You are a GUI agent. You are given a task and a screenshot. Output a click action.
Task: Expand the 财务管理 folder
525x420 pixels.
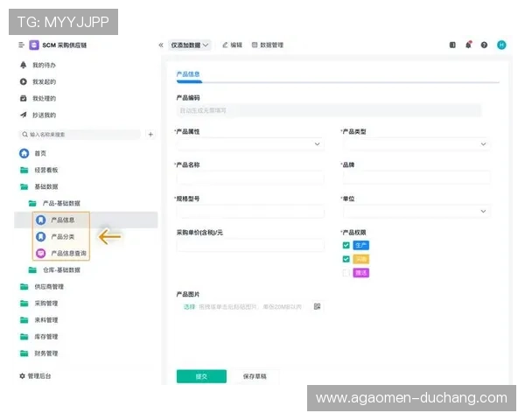pyautogui.click(x=39, y=353)
